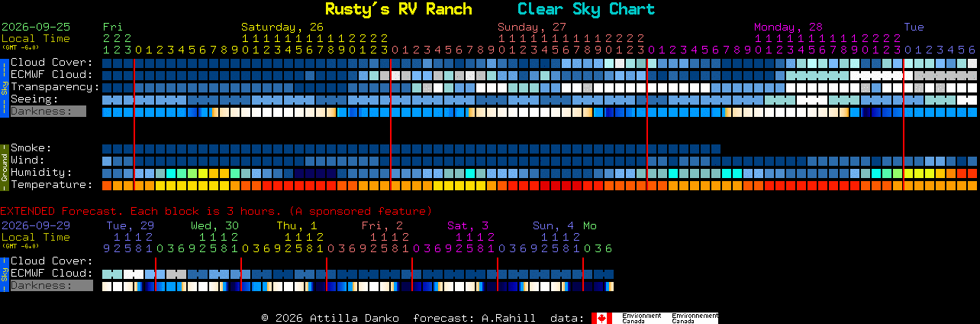Click the extended forecast Darkness label

51,285
